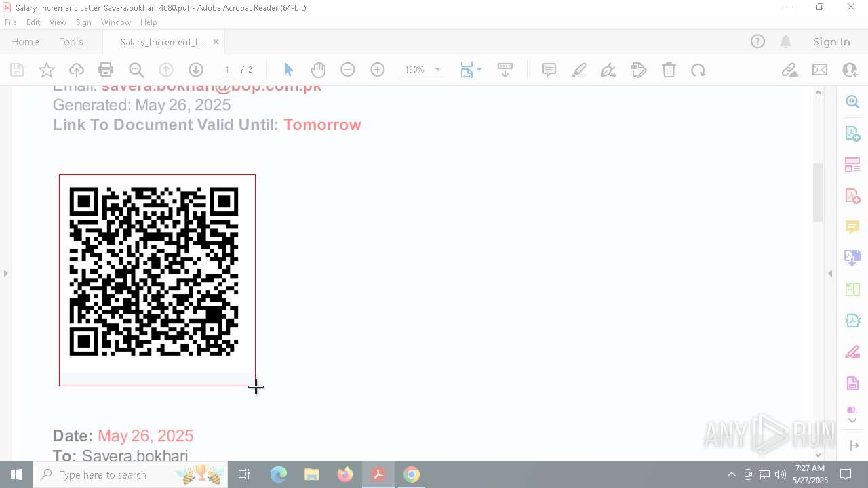Save the file with the floppy disk icon

[17, 70]
